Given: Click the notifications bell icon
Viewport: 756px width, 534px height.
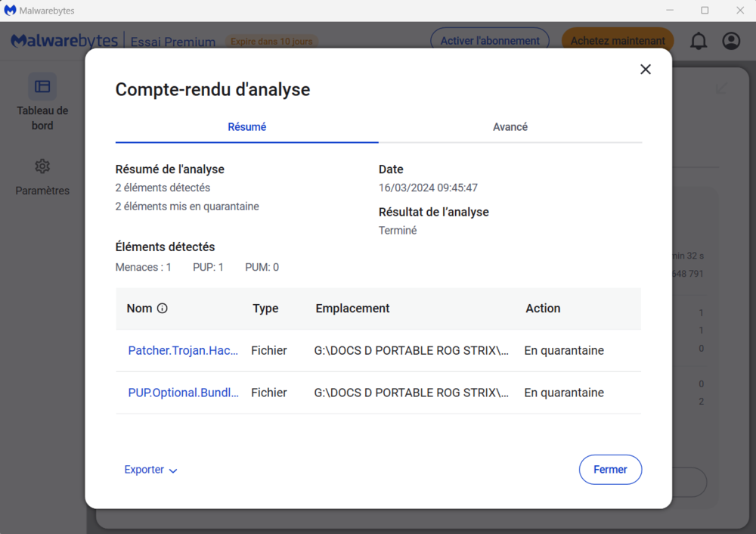Looking at the screenshot, I should (x=699, y=41).
